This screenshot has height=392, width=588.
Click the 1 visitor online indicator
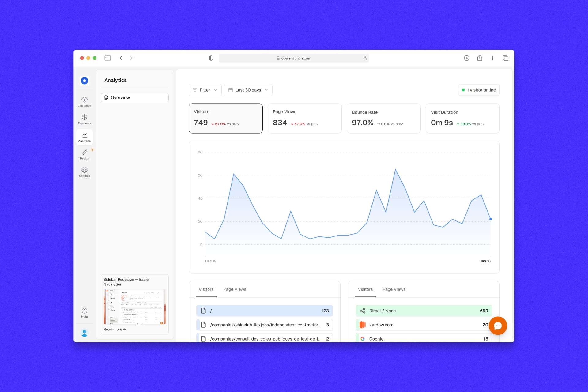[479, 90]
